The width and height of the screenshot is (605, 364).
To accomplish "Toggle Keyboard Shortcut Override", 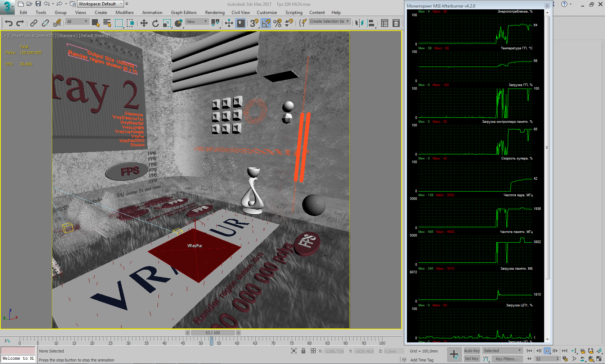I will 241,23.
